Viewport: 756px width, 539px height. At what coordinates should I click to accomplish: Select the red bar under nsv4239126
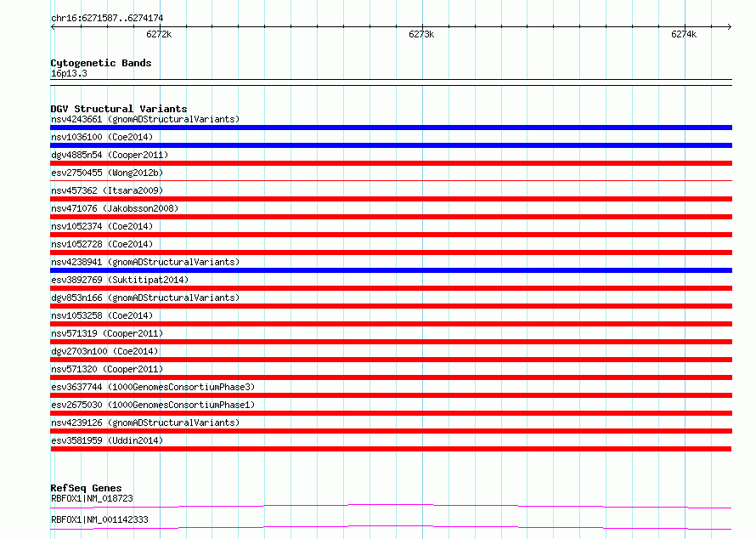pos(391,431)
